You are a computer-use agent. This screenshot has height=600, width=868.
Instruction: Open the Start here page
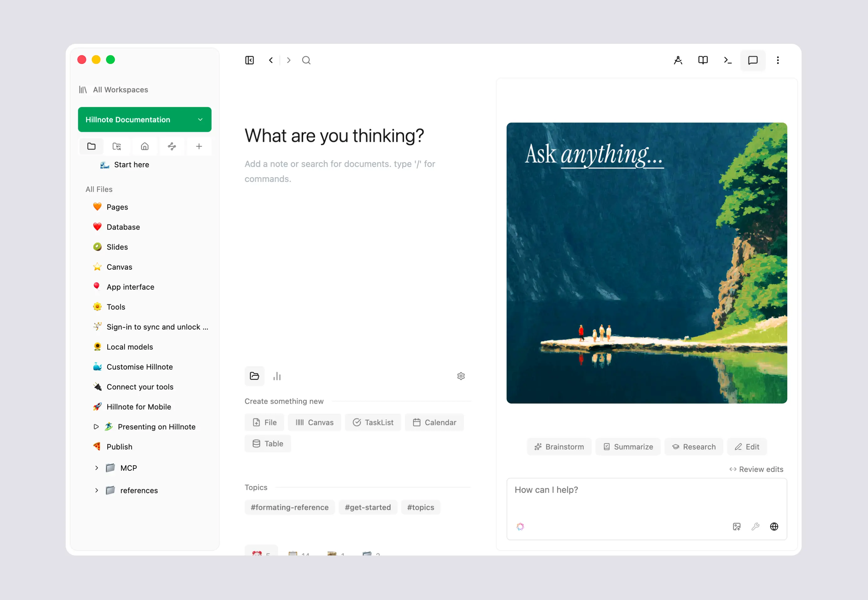pos(125,165)
